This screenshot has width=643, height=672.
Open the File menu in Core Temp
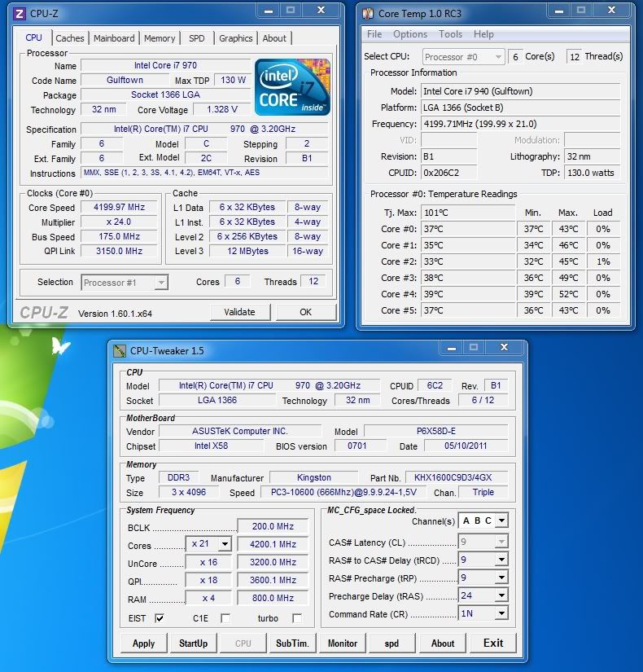[x=374, y=34]
